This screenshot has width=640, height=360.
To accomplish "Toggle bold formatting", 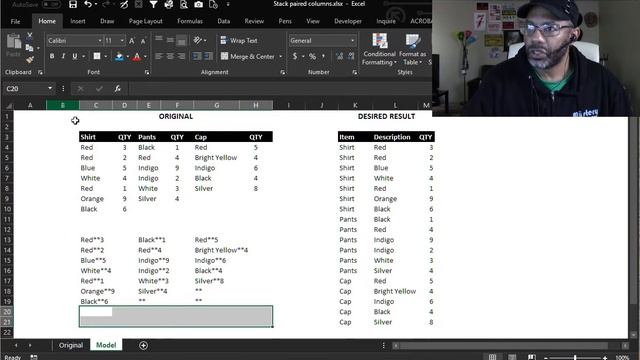I will click(52, 56).
